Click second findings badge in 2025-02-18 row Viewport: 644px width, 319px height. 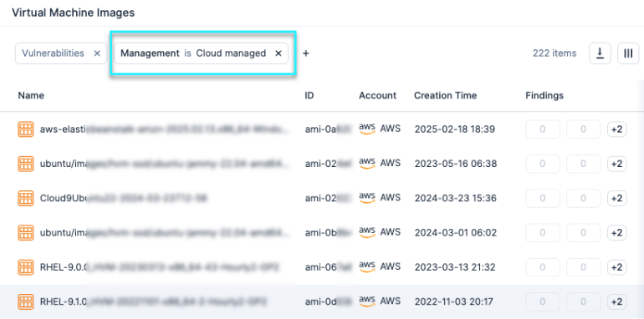(583, 129)
